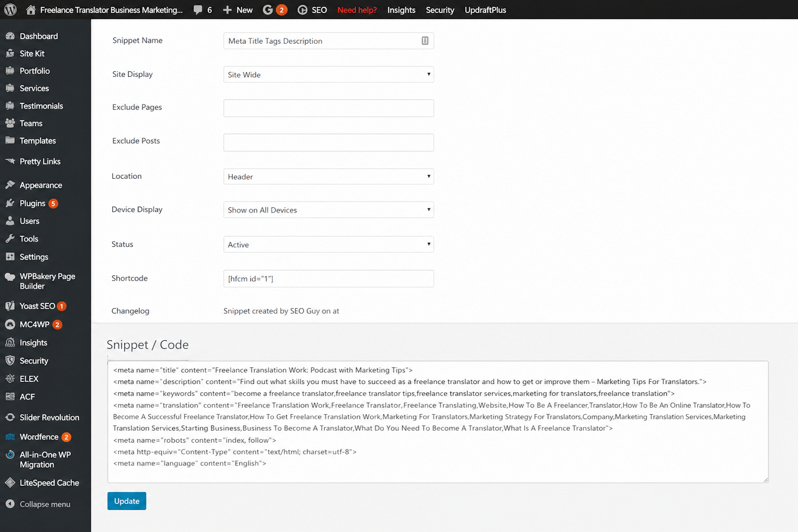Image resolution: width=798 pixels, height=532 pixels.
Task: Click the ELEX gear icon
Action: pyautogui.click(x=10, y=379)
